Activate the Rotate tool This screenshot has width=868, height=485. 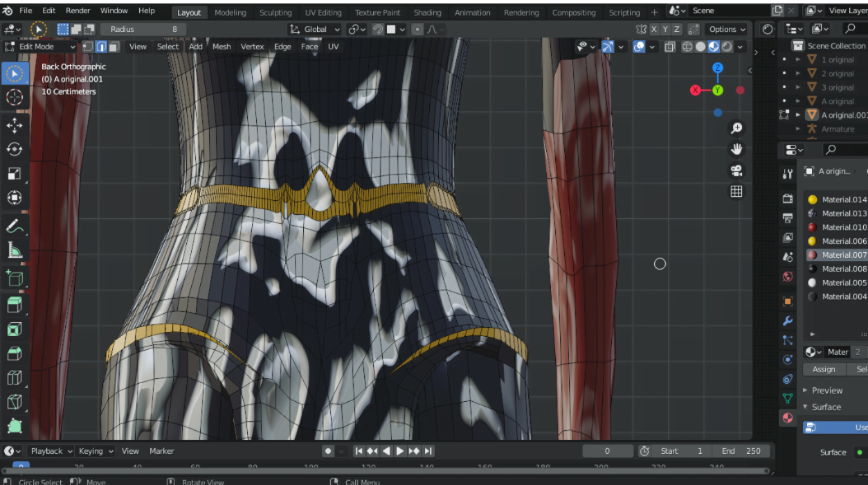tap(15, 150)
